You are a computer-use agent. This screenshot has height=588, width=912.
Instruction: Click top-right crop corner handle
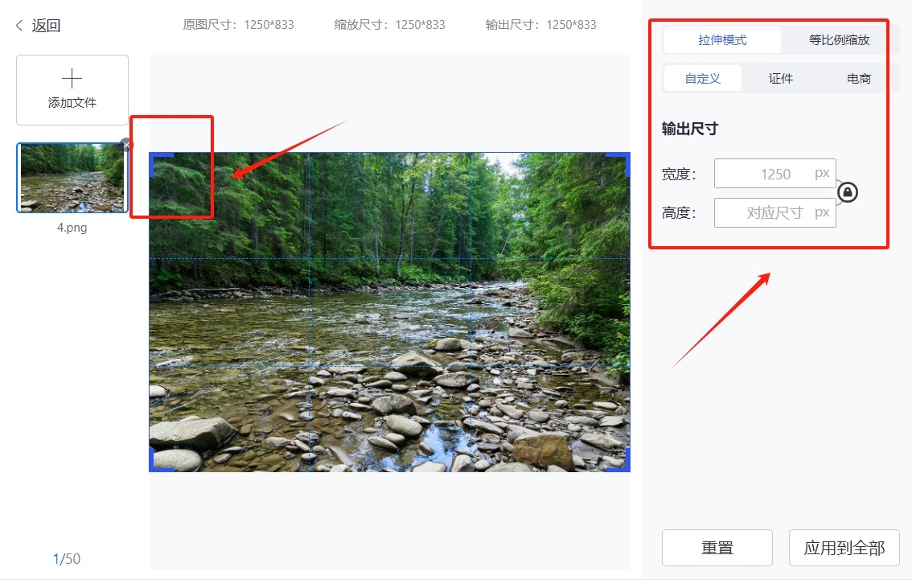625,156
